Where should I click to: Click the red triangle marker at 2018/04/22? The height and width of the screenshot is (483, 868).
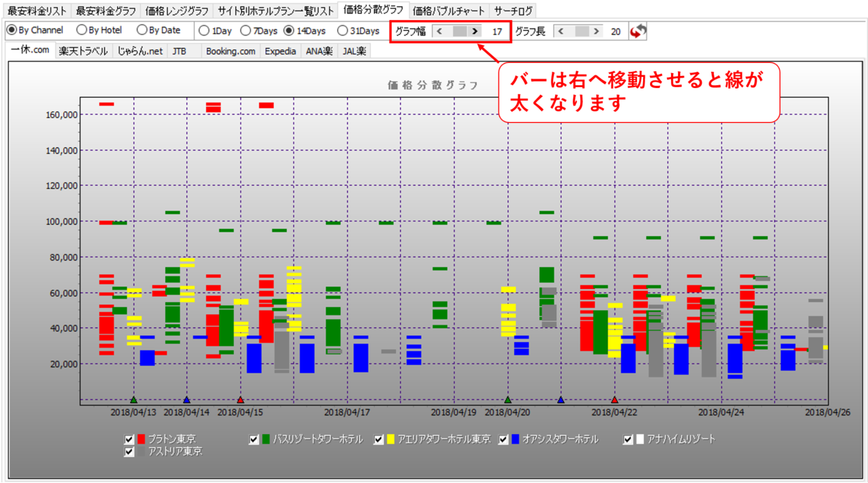pos(615,400)
